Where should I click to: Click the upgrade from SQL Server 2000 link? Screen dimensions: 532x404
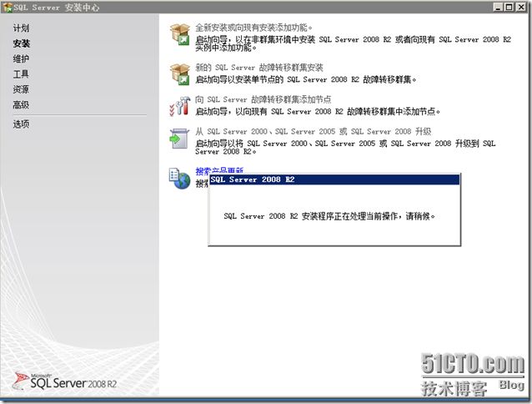tap(313, 131)
